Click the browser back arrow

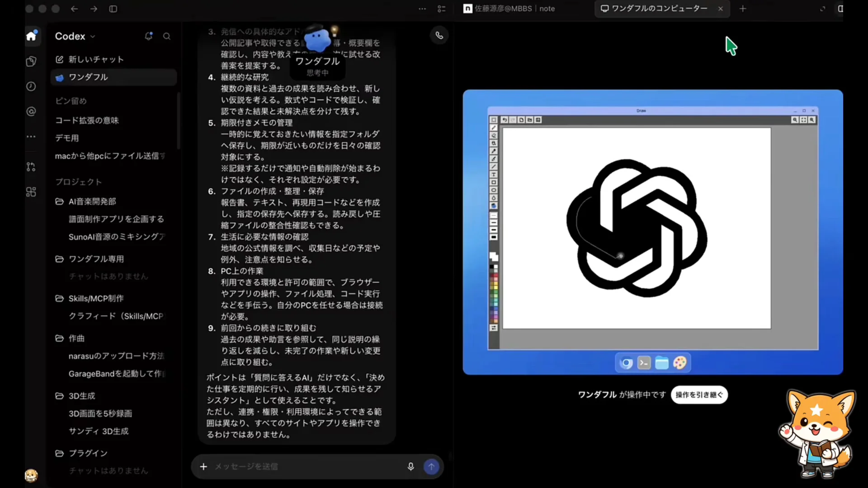point(74,9)
